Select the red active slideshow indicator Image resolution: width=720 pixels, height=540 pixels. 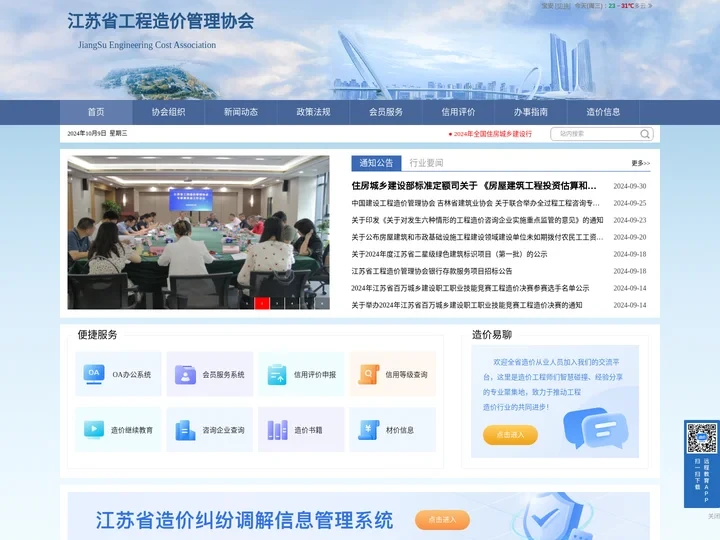pos(262,303)
